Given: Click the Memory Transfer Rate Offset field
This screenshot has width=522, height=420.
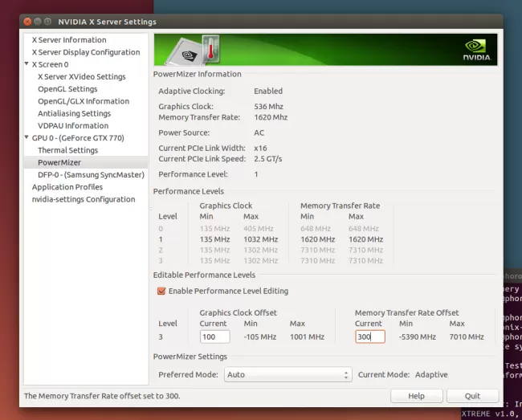Looking at the screenshot, I should coord(369,337).
